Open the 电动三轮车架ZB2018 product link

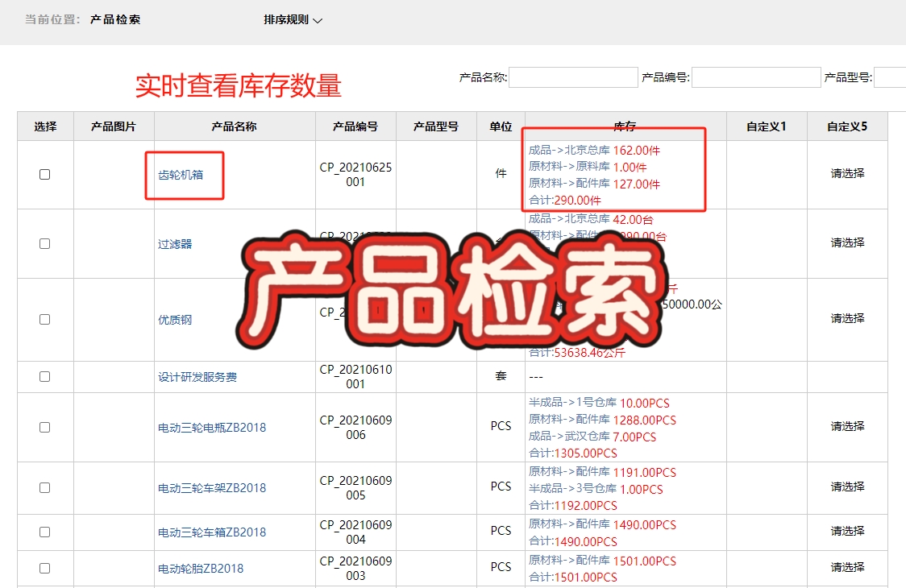point(212,488)
